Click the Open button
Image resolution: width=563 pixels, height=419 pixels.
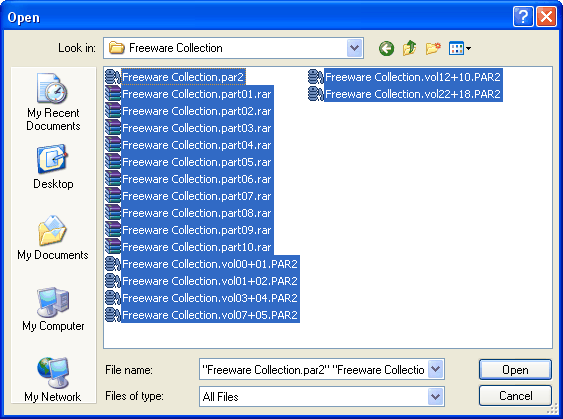[515, 369]
